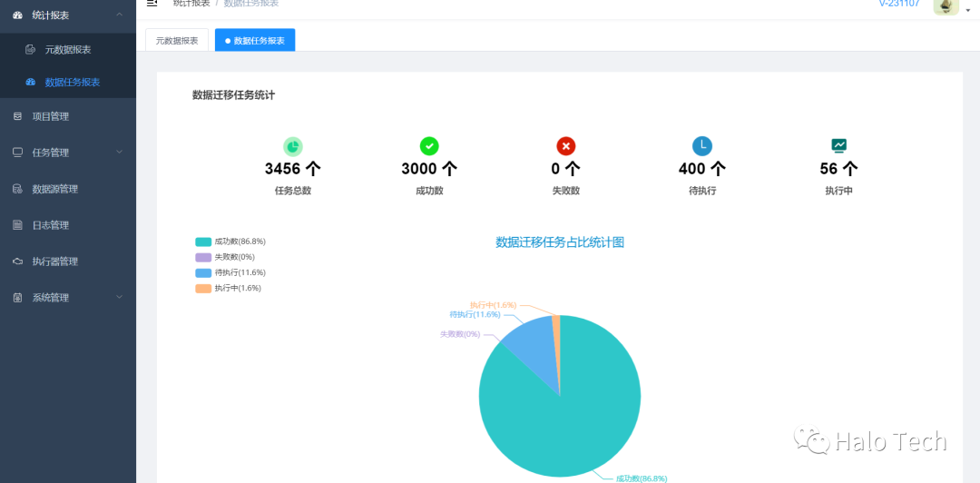
Task: Click the 任务管理 monitor icon
Action: pyautogui.click(x=17, y=153)
